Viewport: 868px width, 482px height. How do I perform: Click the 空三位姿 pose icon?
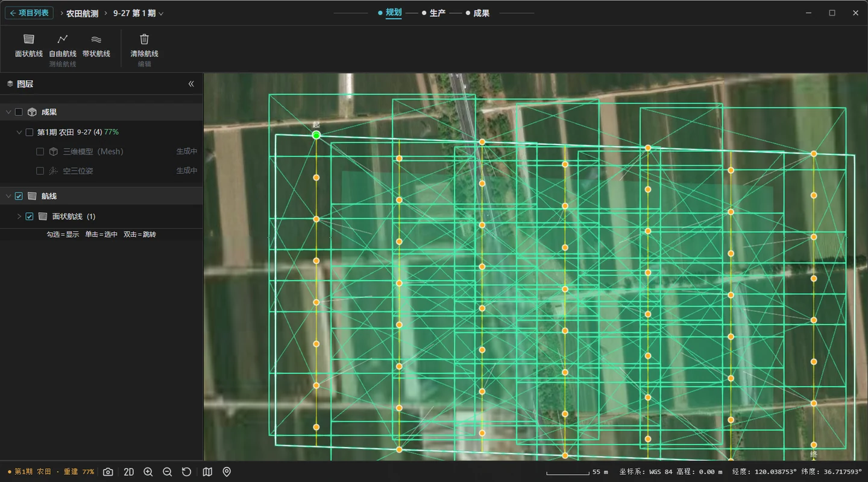tap(54, 171)
